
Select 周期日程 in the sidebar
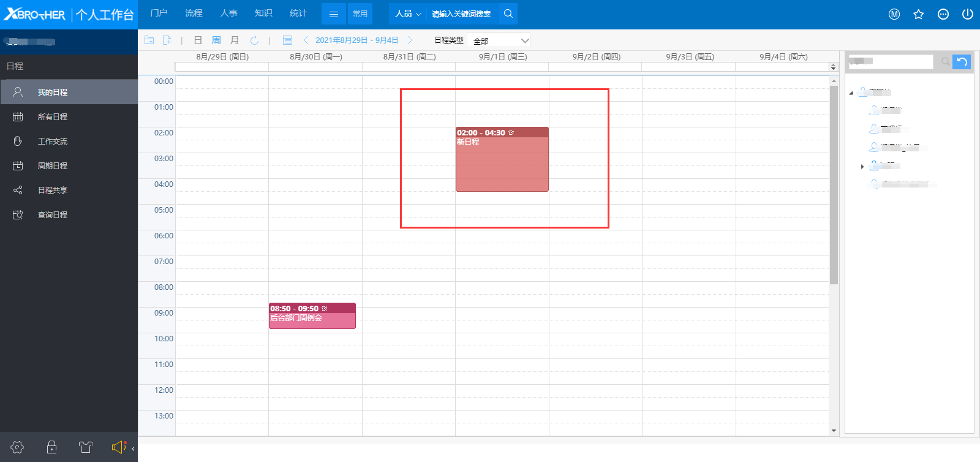pos(53,165)
